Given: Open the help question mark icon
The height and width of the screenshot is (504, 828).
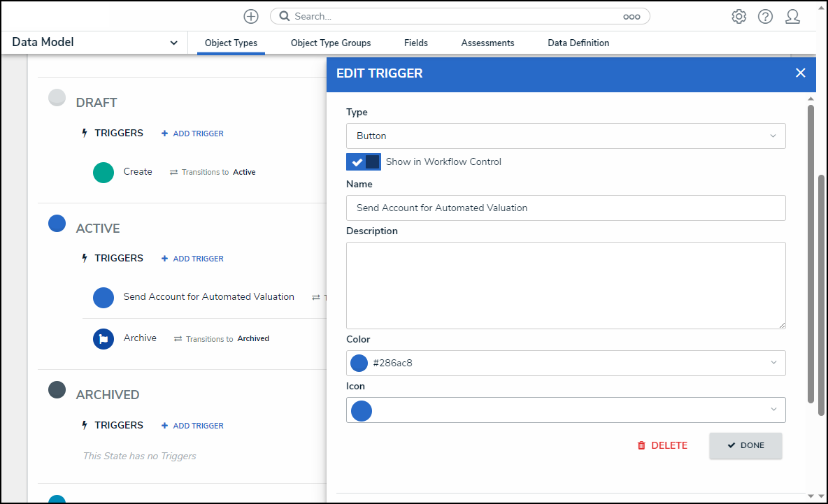Looking at the screenshot, I should coord(765,16).
